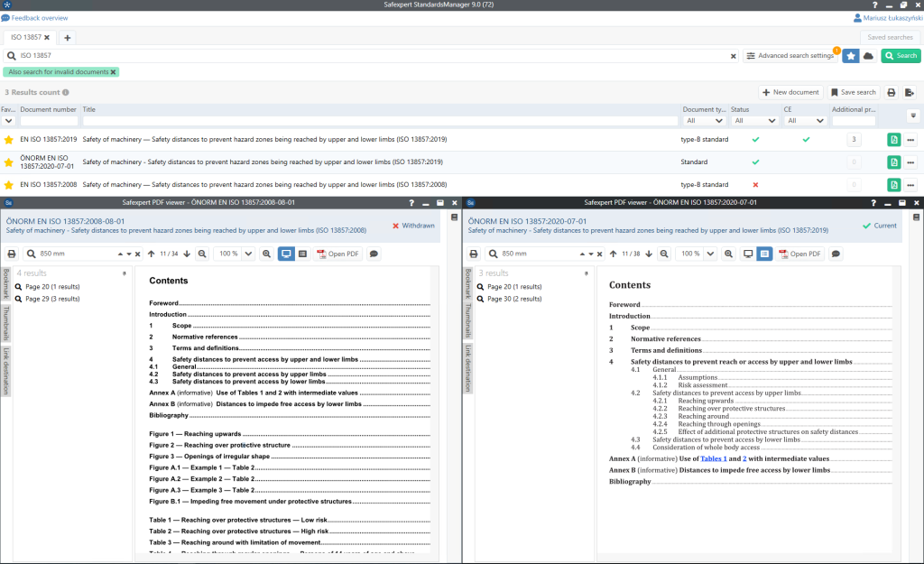Image resolution: width=924 pixels, height=564 pixels.
Task: Open column options menu in results table
Action: pos(913,116)
